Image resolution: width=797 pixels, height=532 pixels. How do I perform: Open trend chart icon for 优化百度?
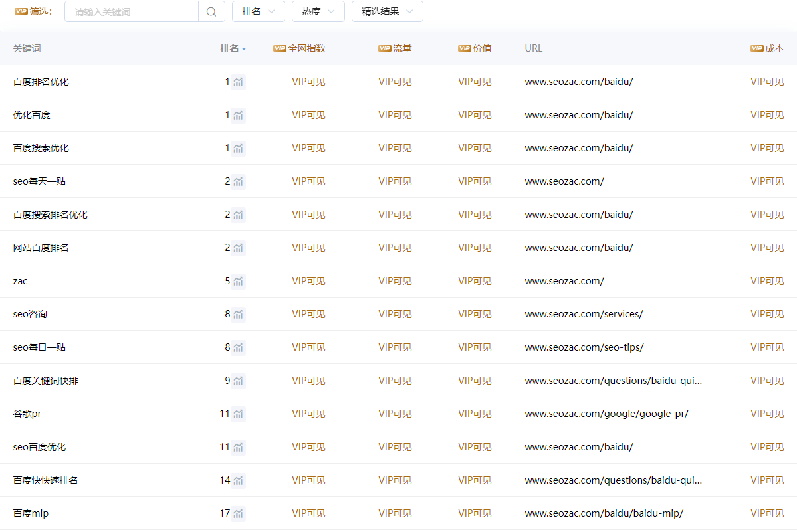[238, 115]
